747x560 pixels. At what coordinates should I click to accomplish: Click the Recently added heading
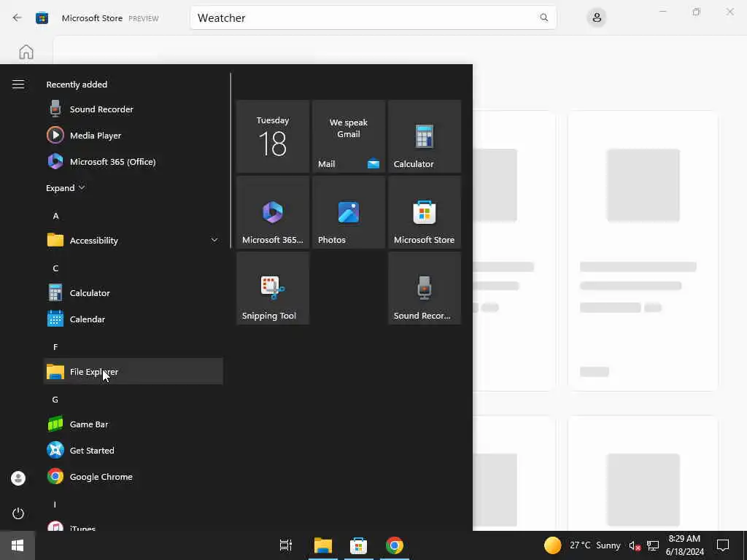(77, 85)
